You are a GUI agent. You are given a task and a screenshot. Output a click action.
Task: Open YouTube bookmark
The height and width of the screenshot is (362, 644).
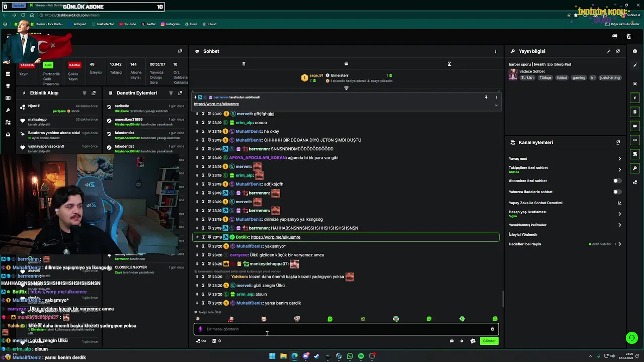click(x=127, y=24)
